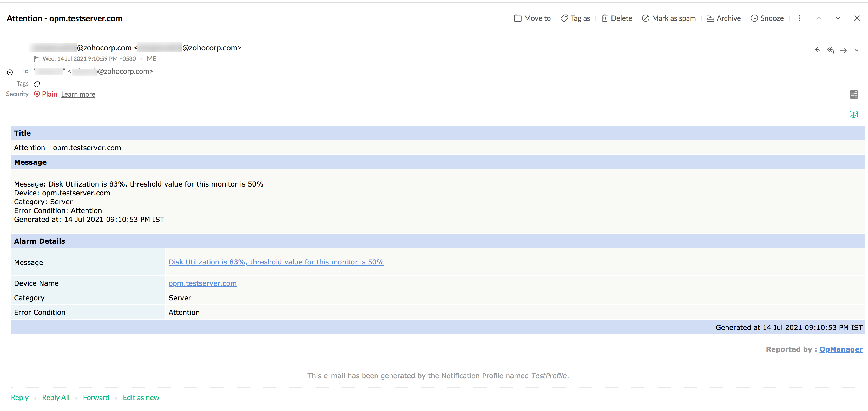Toggle the flag on this email
Screen dimensions: 868x411
36,58
